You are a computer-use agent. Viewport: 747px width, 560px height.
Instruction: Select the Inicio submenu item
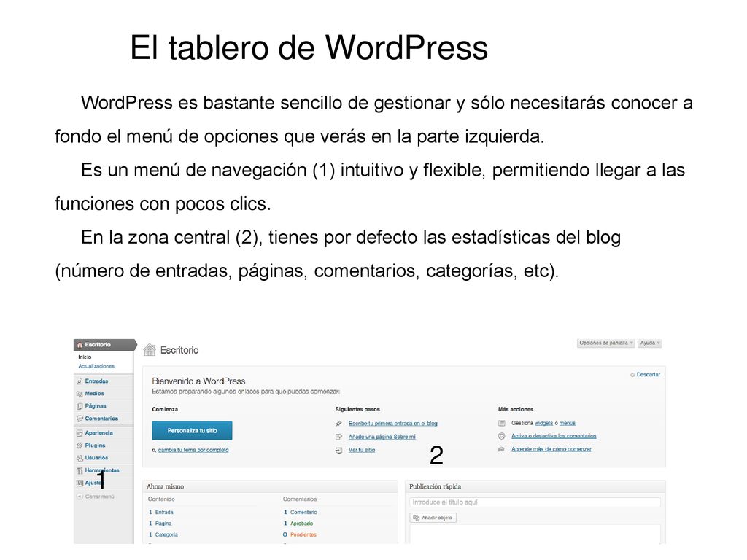(85, 357)
